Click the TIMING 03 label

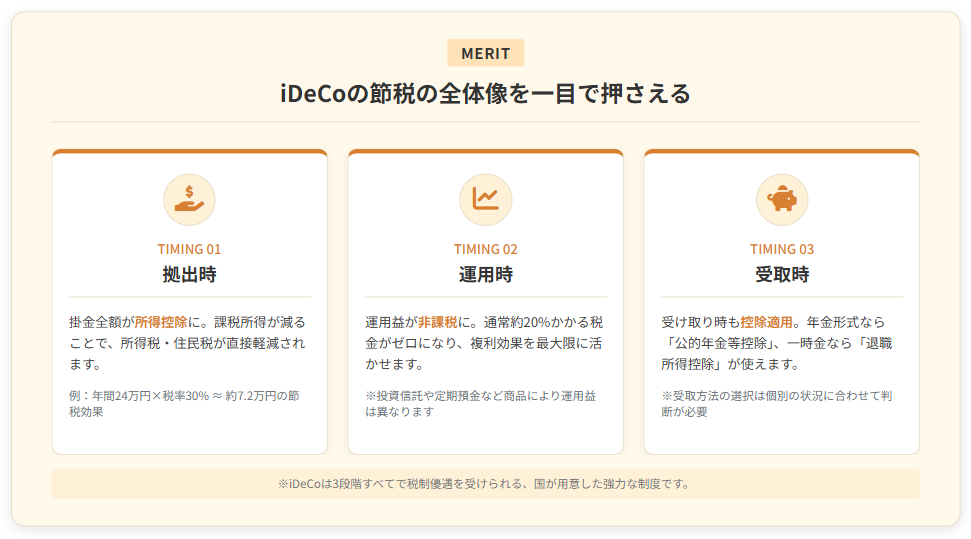click(x=781, y=249)
